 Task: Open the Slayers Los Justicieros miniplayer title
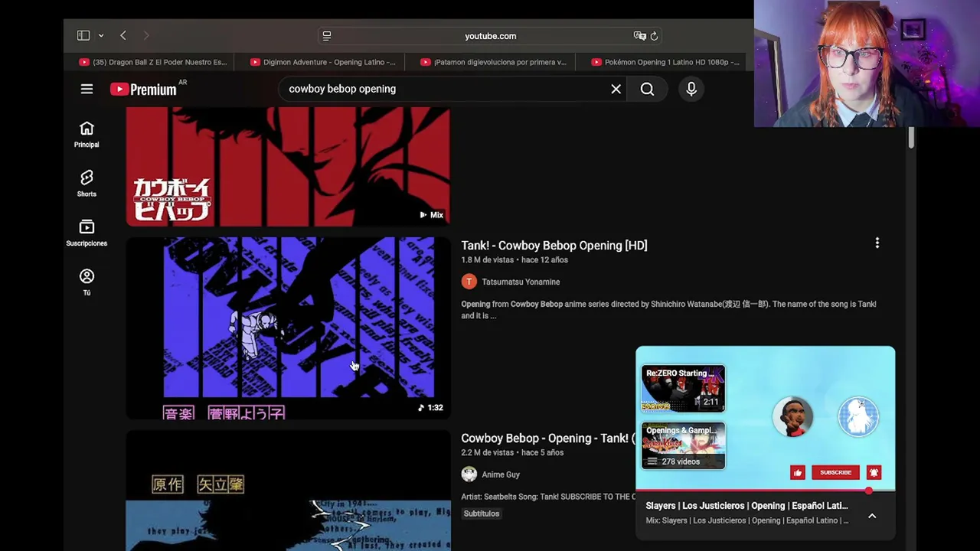pos(746,506)
